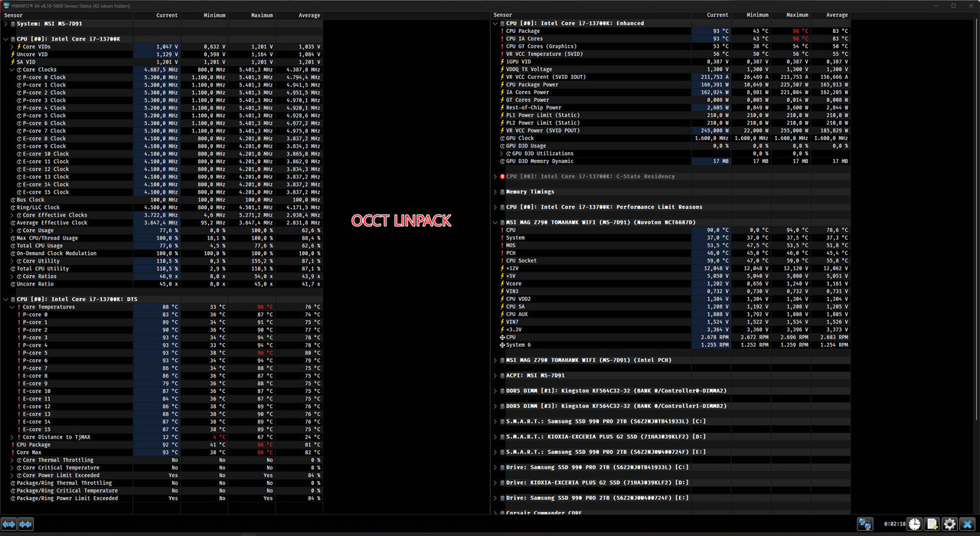Expand the ACPI: MSI MS-7D91 section

click(x=495, y=375)
